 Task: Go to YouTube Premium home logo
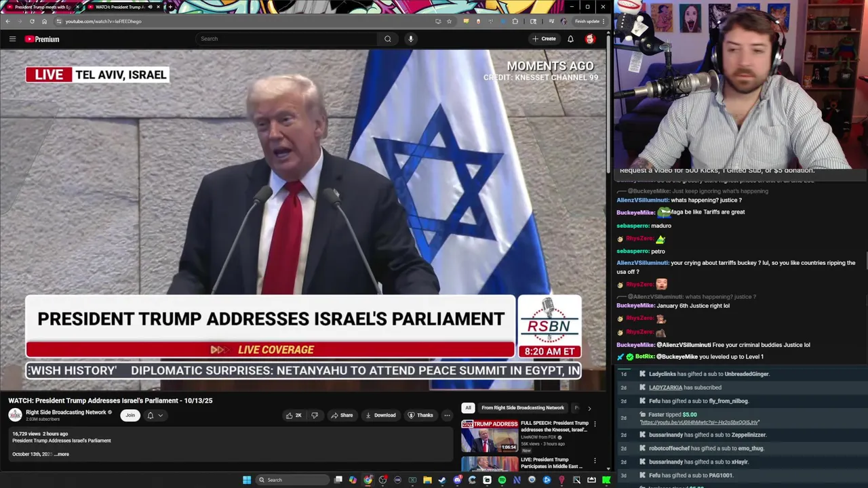coord(42,39)
